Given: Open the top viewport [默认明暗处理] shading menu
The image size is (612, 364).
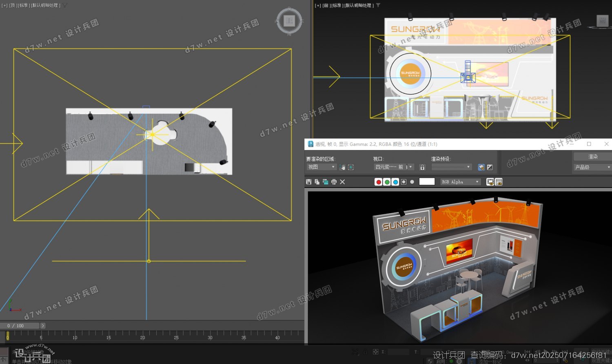Looking at the screenshot, I should (45, 5).
